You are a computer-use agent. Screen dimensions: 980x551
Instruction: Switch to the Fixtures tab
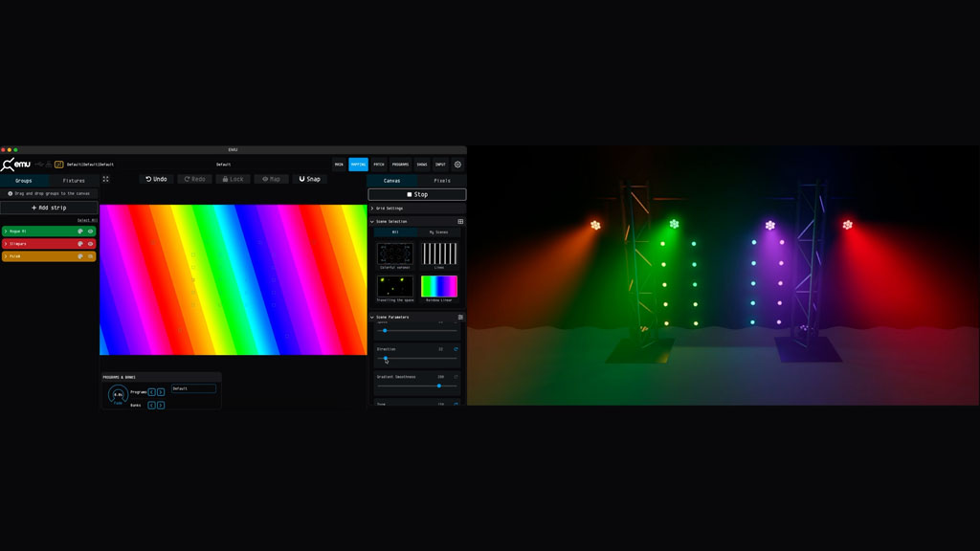pos(74,181)
